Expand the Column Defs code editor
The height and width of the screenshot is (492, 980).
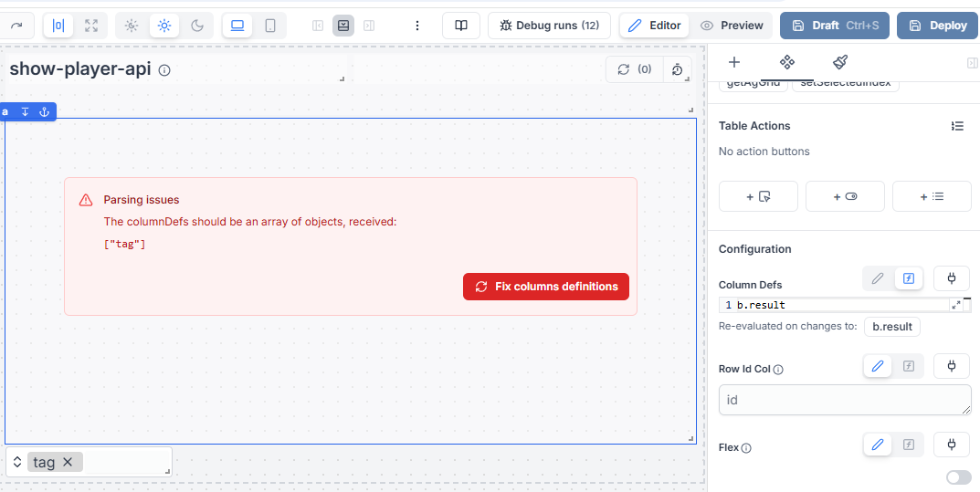[x=956, y=305]
